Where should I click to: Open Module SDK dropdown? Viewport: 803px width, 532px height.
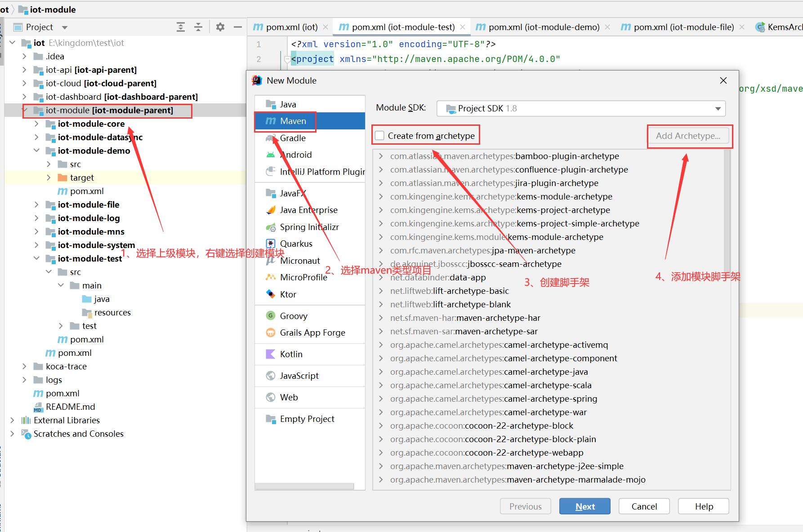(x=581, y=108)
